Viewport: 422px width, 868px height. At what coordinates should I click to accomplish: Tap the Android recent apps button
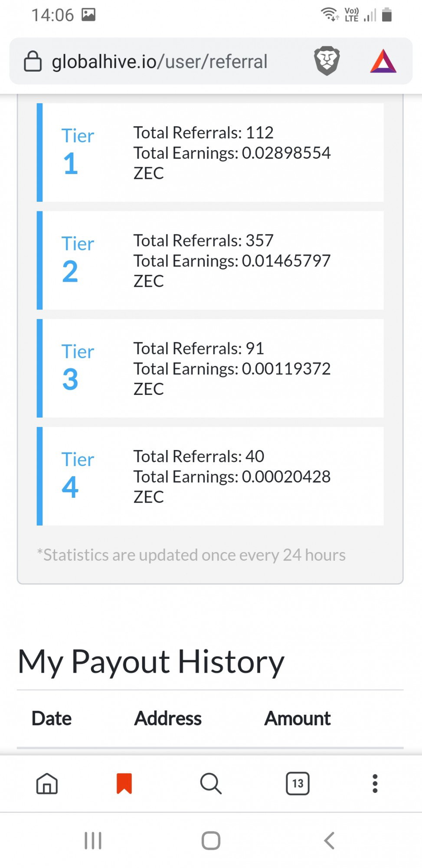pos(93,841)
